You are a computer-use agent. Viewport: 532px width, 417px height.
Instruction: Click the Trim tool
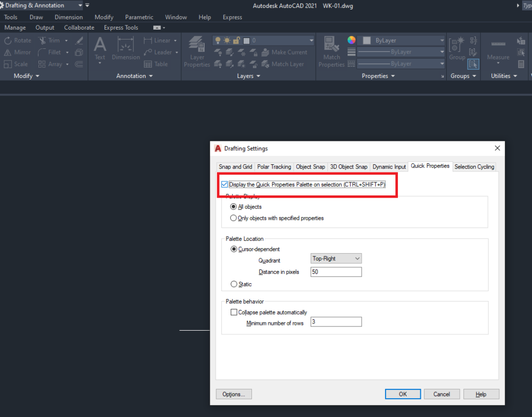pyautogui.click(x=52, y=40)
